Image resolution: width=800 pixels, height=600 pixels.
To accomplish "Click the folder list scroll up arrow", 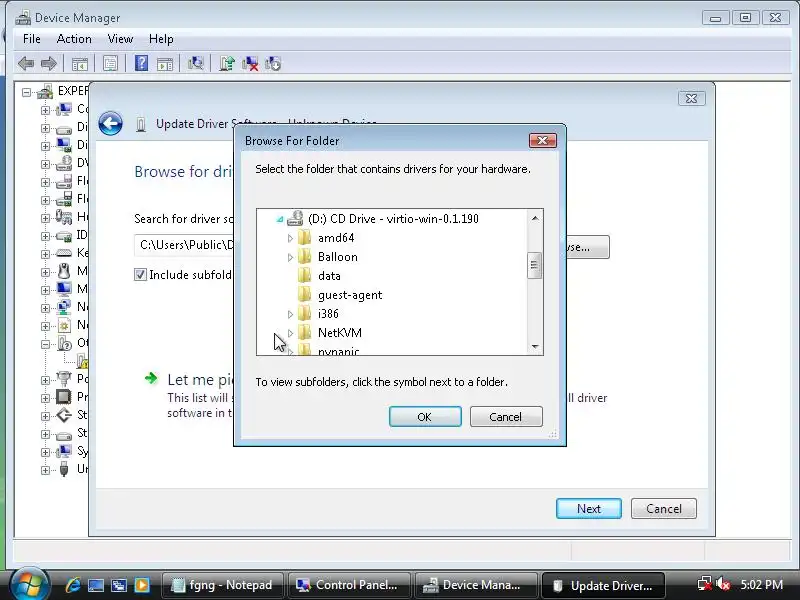I will [x=535, y=218].
